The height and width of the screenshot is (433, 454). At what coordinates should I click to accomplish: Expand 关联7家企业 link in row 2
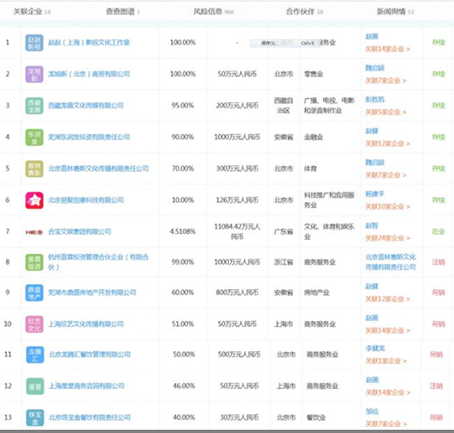click(386, 80)
